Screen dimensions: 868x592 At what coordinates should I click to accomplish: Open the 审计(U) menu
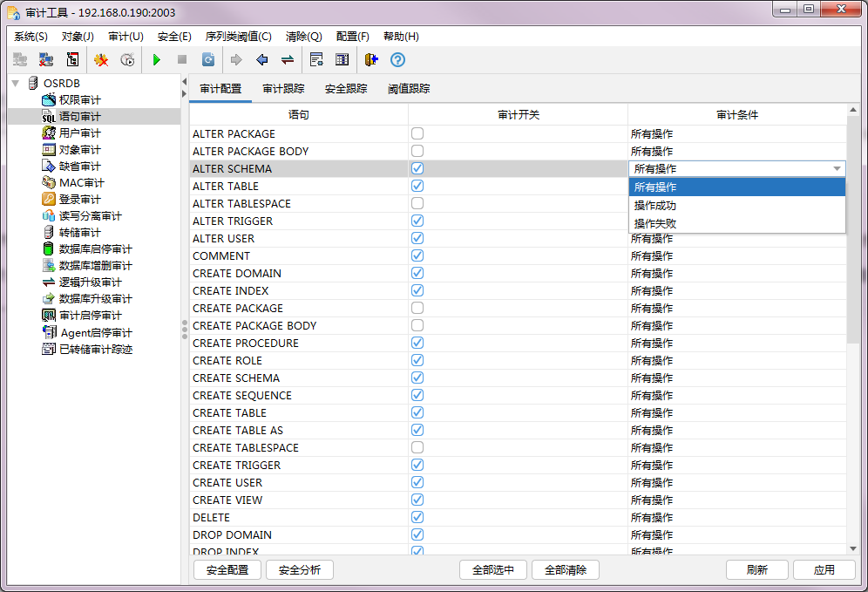pos(125,37)
